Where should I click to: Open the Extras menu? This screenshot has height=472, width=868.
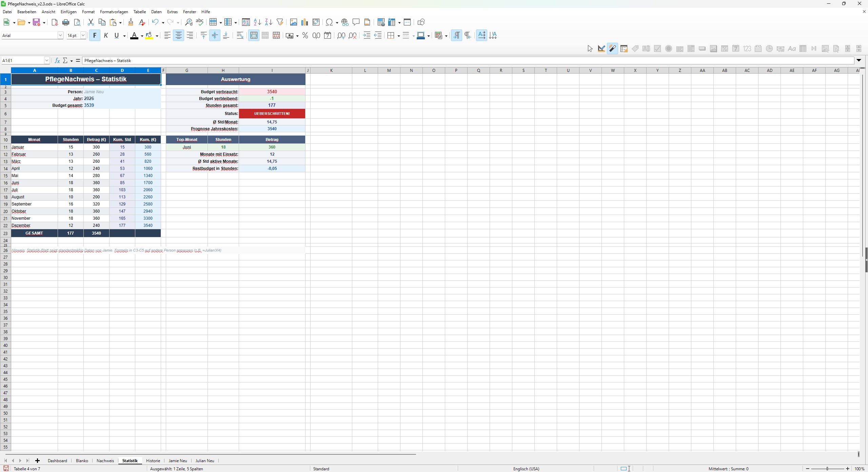172,12
